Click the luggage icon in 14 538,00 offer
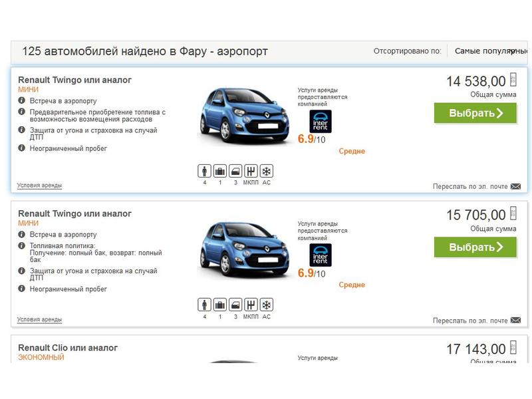The height and width of the screenshot is (399, 532). pyautogui.click(x=220, y=171)
